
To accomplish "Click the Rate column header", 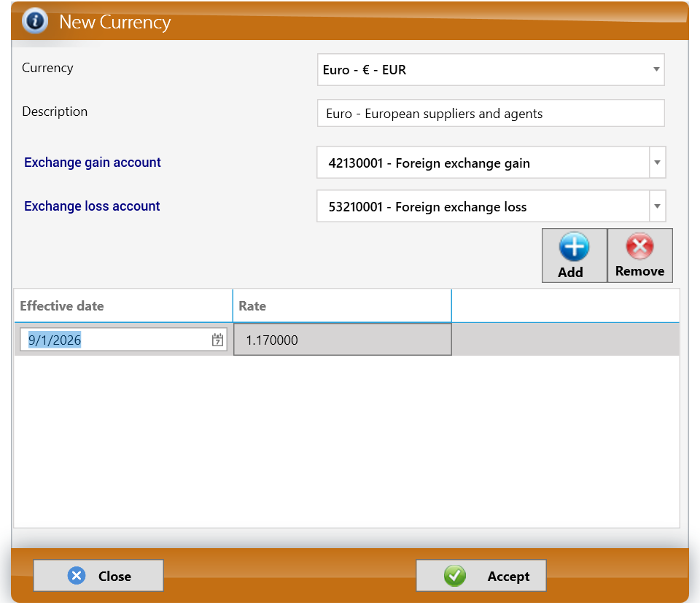I will tap(342, 306).
